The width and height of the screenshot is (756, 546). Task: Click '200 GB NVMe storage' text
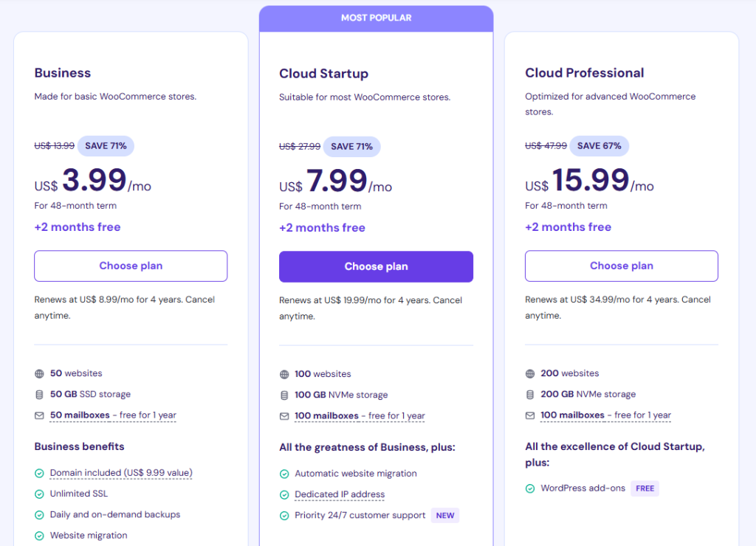tap(588, 394)
